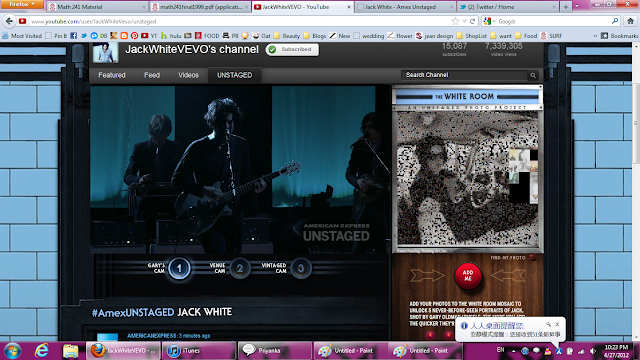Viewport: 640px width, 360px height.
Task: Click the network signal tray icon
Action: tap(581, 351)
